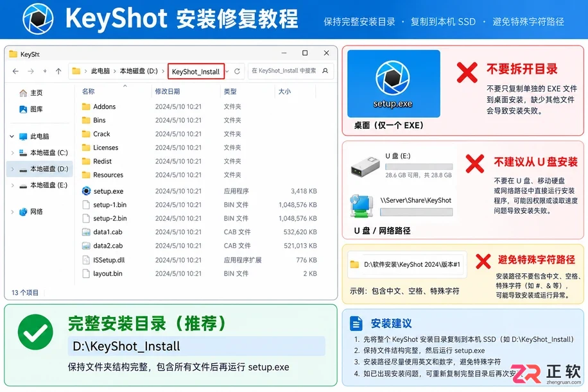Sort by 大小 column header

click(284, 92)
